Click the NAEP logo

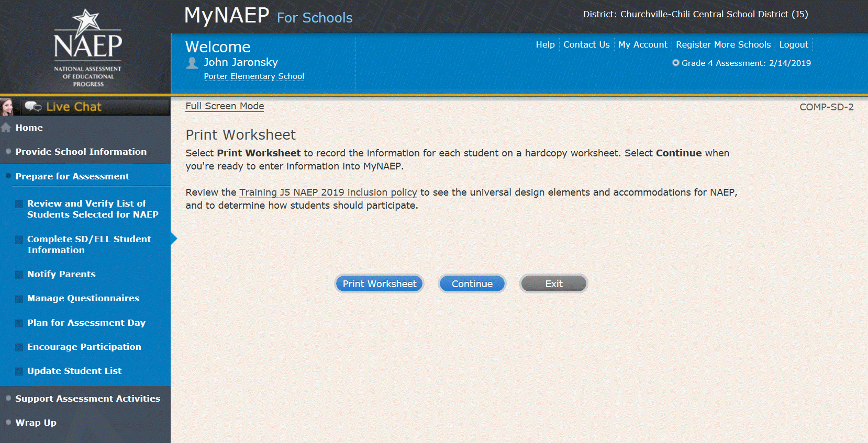tap(87, 47)
